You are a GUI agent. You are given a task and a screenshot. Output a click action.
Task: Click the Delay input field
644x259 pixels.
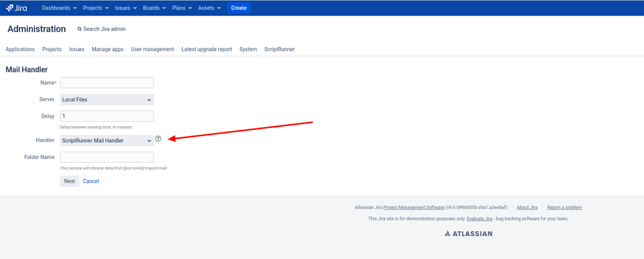coord(106,116)
